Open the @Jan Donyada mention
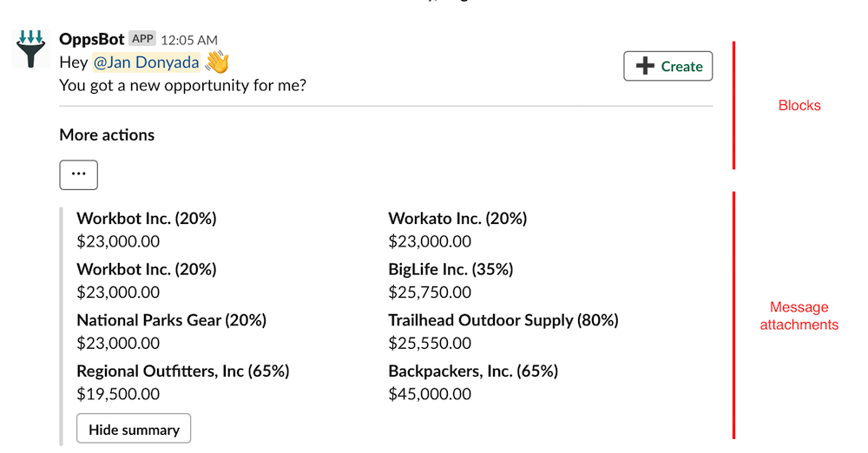Screen dimensions: 868x453 (x=146, y=62)
